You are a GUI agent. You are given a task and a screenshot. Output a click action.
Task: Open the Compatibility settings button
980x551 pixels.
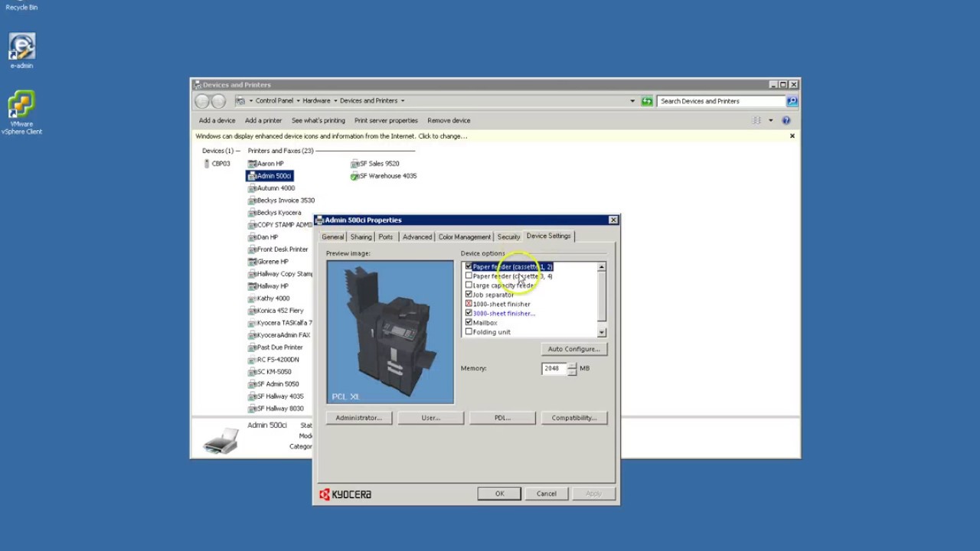coord(574,418)
